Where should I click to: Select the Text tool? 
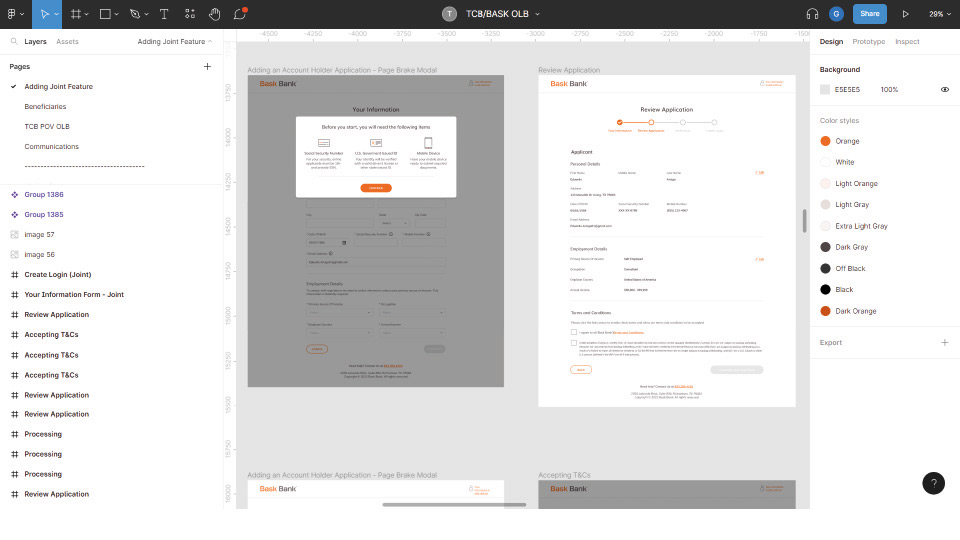[164, 13]
